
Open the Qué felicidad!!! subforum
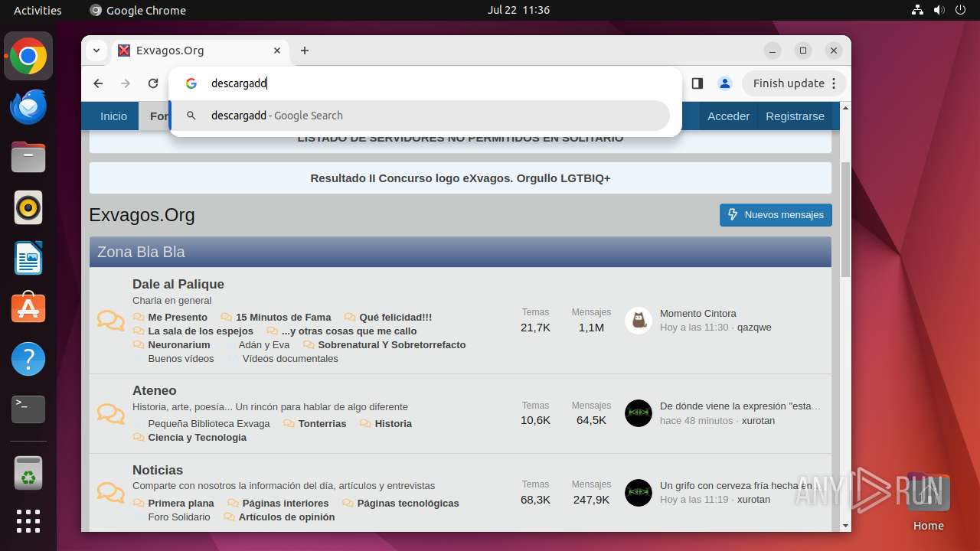point(395,317)
